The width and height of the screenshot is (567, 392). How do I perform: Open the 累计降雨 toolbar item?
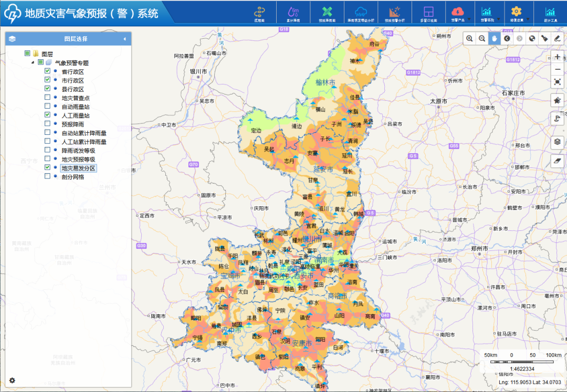tap(293, 13)
